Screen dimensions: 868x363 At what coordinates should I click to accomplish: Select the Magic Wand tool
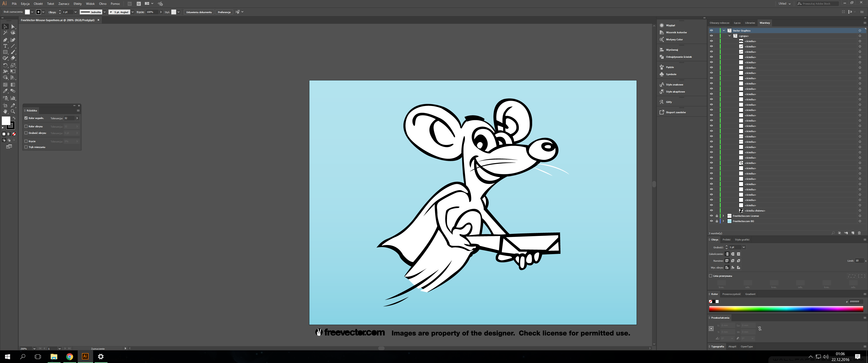pyautogui.click(x=5, y=33)
